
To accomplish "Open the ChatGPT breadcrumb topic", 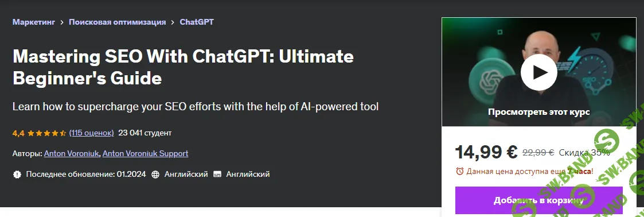I will (197, 22).
